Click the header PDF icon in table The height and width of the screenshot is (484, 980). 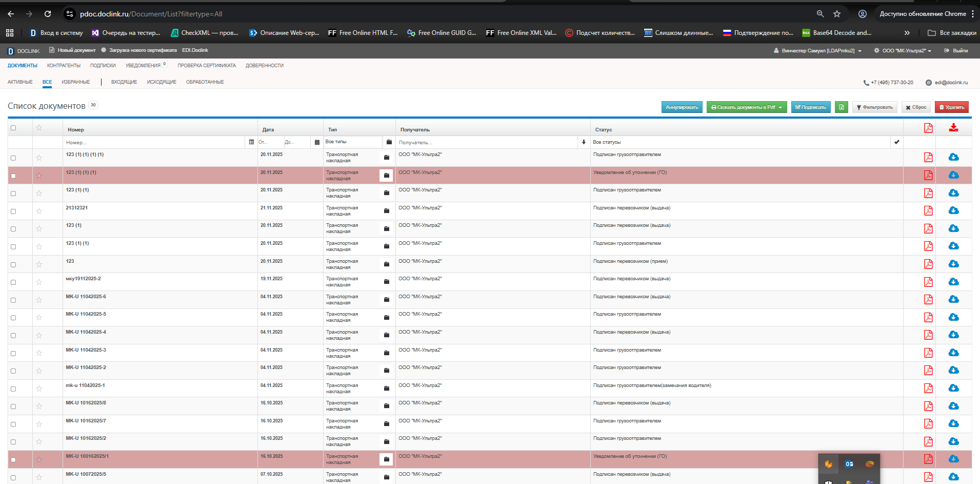pos(928,128)
